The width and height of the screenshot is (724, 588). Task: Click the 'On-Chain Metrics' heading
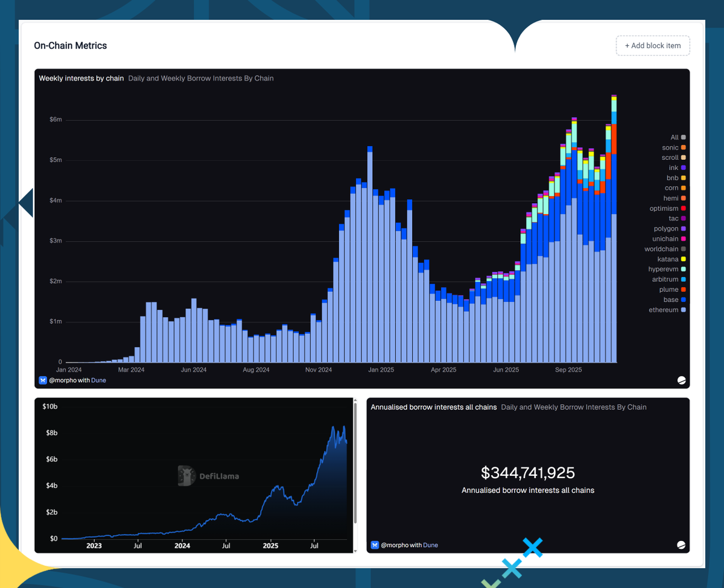tap(71, 46)
